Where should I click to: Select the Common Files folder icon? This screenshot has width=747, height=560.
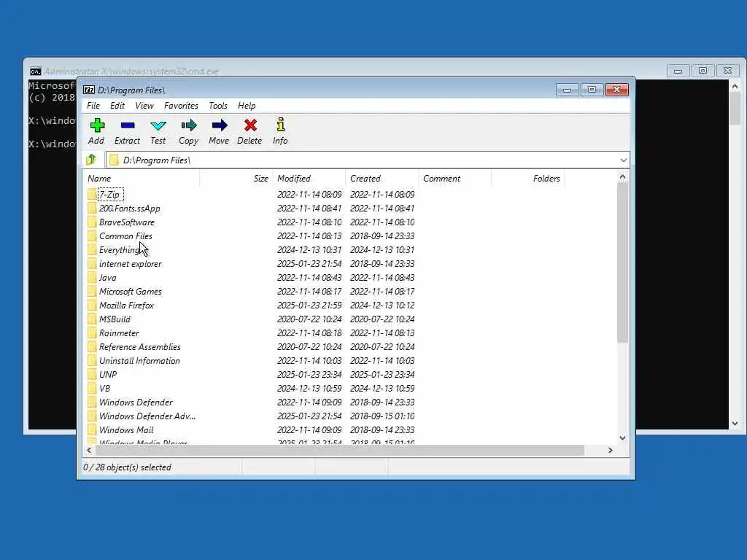92,236
